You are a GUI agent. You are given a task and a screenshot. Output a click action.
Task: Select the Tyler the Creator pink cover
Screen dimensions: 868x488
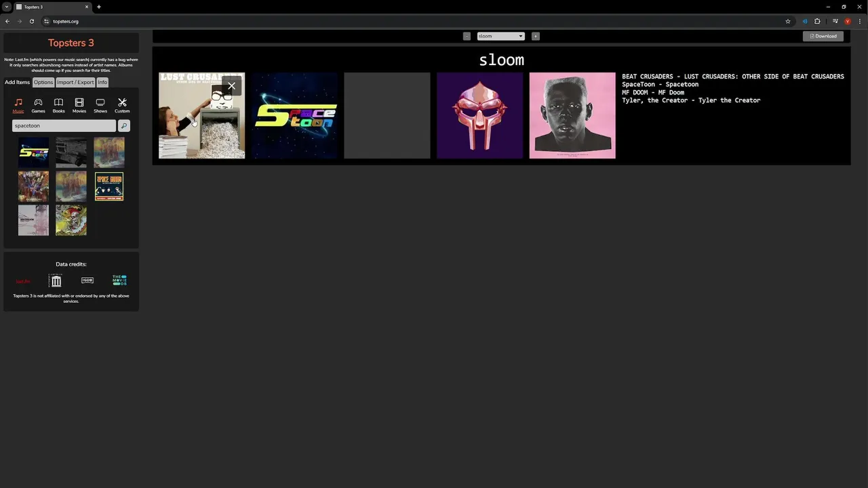pyautogui.click(x=572, y=115)
